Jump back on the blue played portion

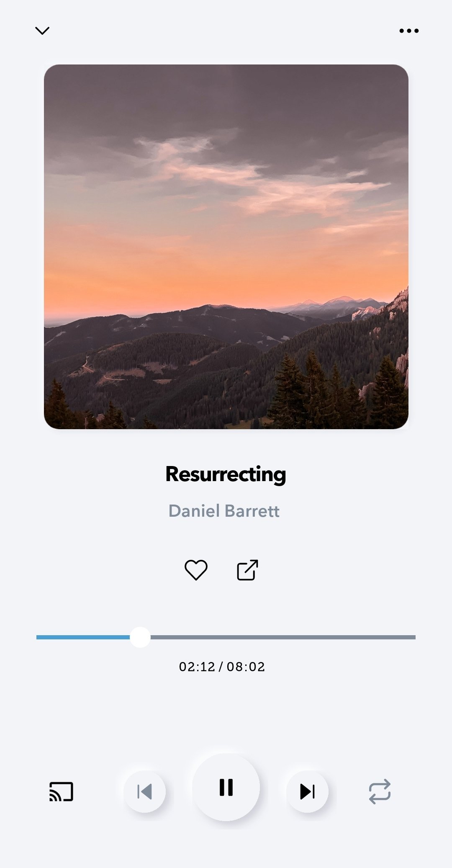click(83, 637)
